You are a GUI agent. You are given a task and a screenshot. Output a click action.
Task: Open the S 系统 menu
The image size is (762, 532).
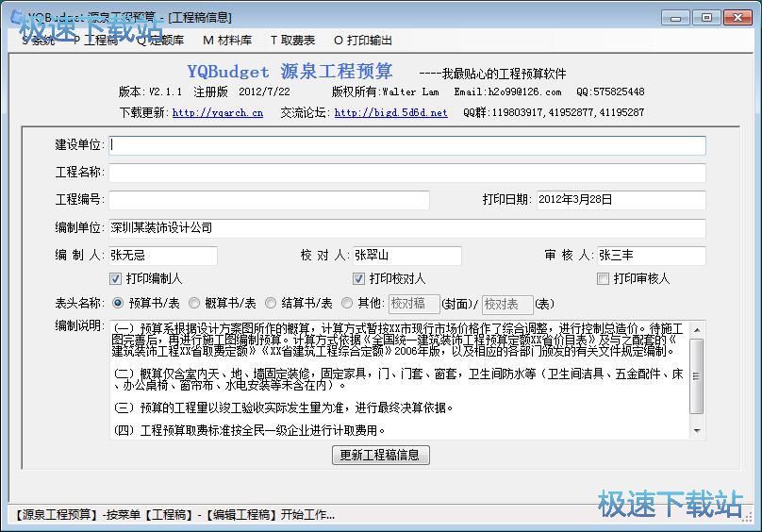pos(38,41)
